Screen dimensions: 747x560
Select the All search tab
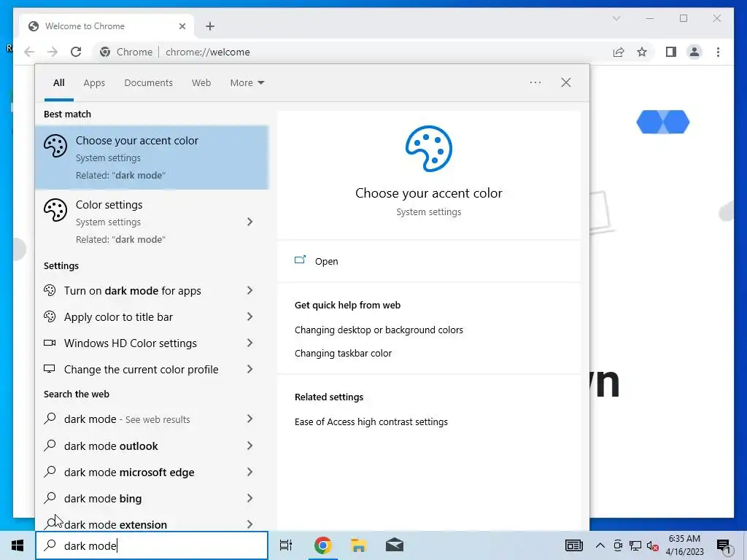coord(58,83)
